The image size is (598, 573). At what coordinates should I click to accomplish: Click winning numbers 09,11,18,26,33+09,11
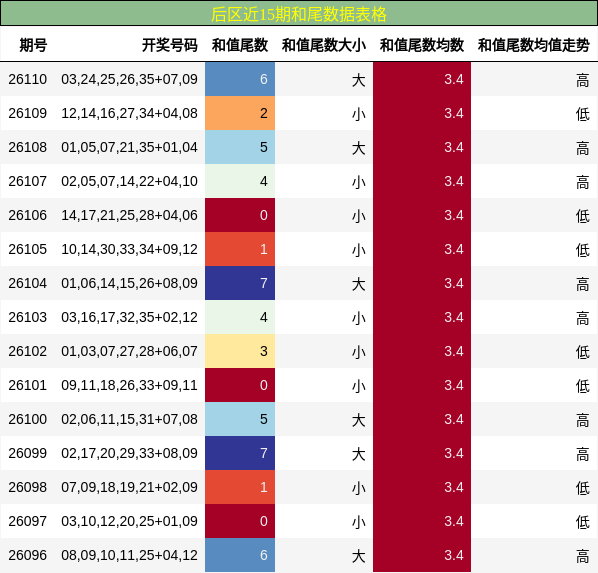pos(129,385)
